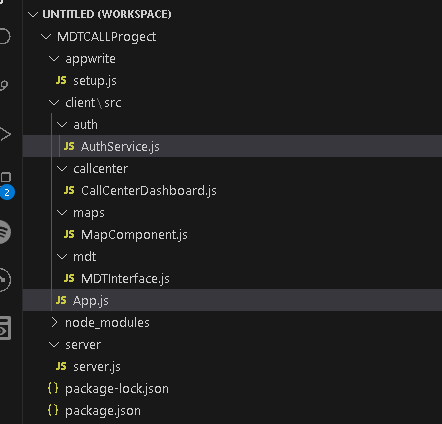Click the JS icon beside setup.js
The width and height of the screenshot is (442, 424).
(61, 80)
